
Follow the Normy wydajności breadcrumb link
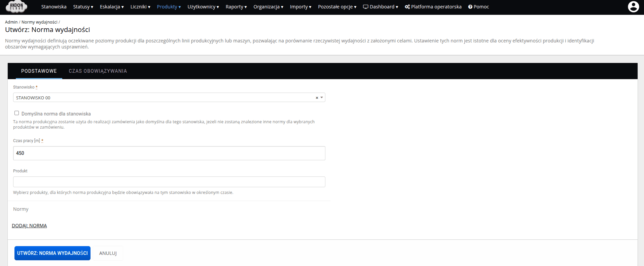pos(39,22)
